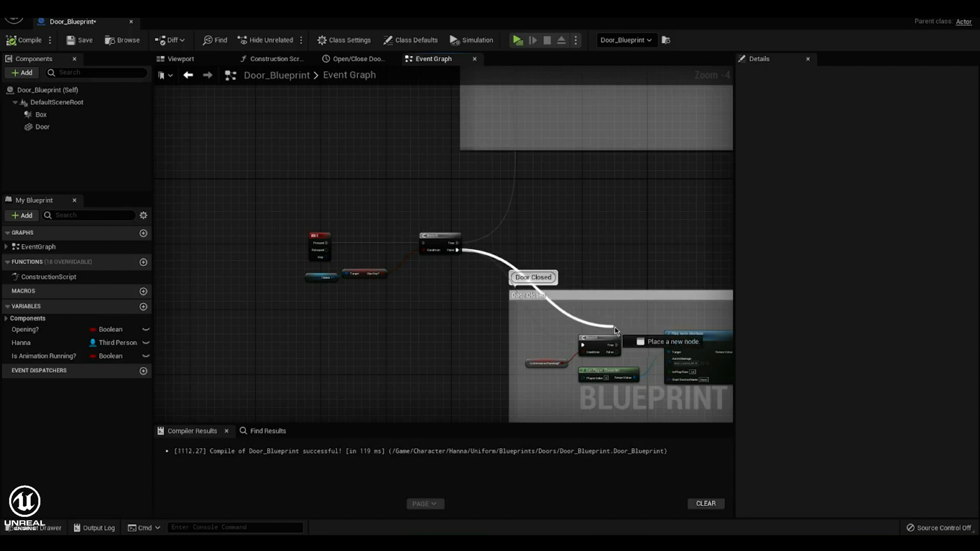This screenshot has height=551, width=980.
Task: Open the Find search tool
Action: pyautogui.click(x=215, y=40)
